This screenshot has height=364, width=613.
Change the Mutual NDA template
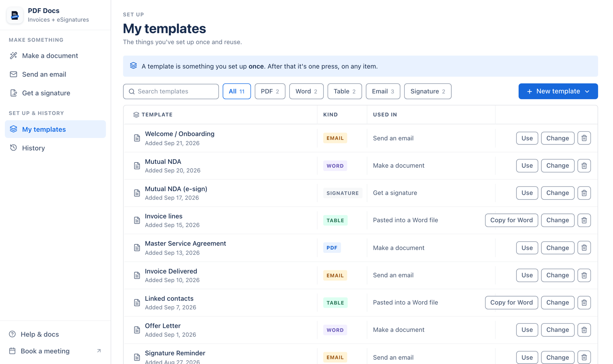557,166
